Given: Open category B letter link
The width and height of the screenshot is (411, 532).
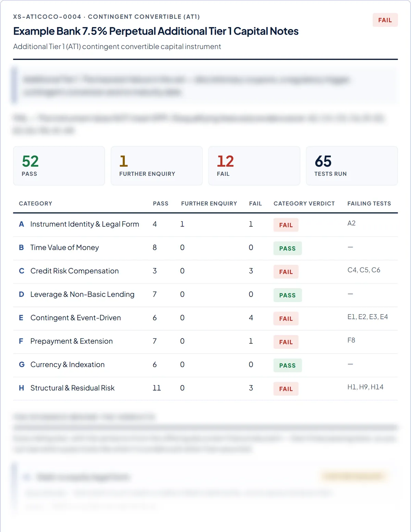Looking at the screenshot, I should [x=21, y=247].
